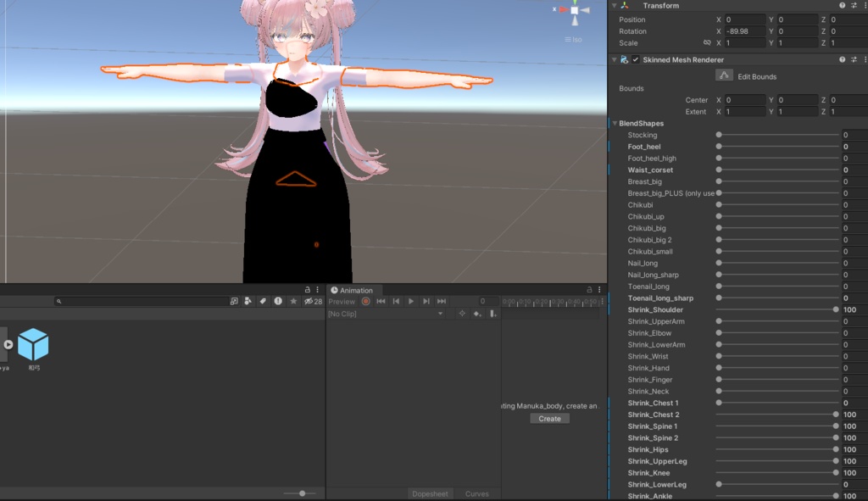Adjust the Stocking blendshape slider
868x501 pixels.
click(x=777, y=135)
